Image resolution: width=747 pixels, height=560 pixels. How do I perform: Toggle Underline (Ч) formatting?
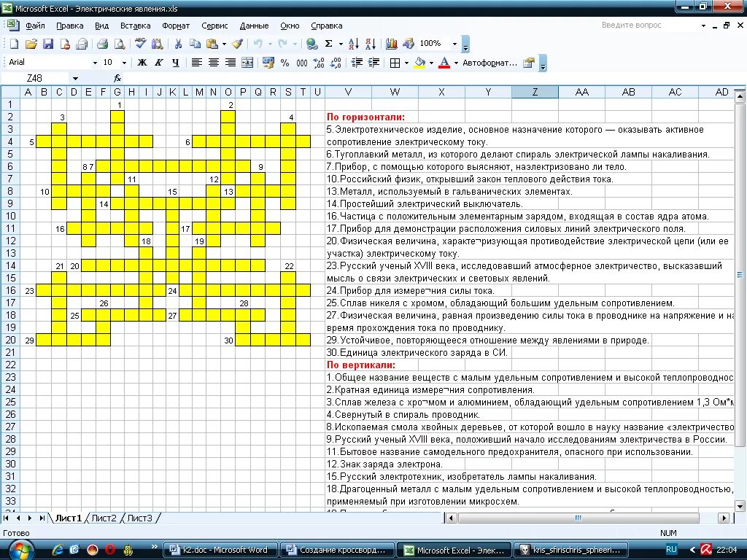(x=175, y=63)
